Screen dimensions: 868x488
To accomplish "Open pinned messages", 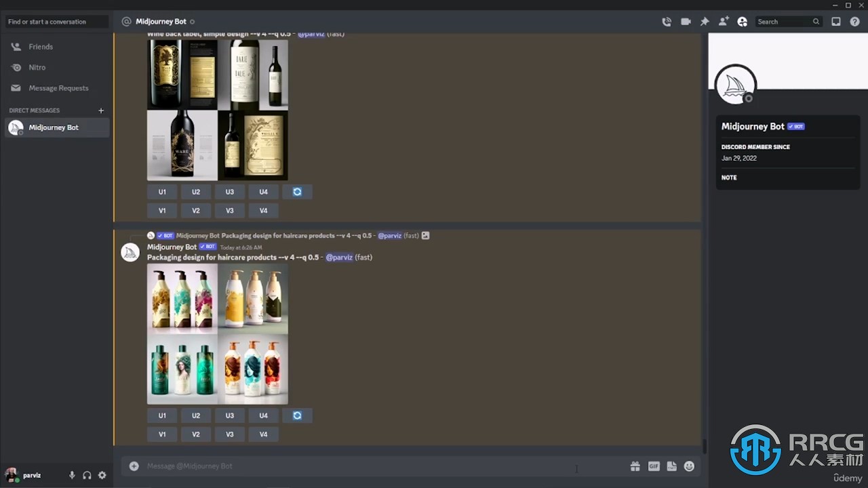I will click(705, 22).
